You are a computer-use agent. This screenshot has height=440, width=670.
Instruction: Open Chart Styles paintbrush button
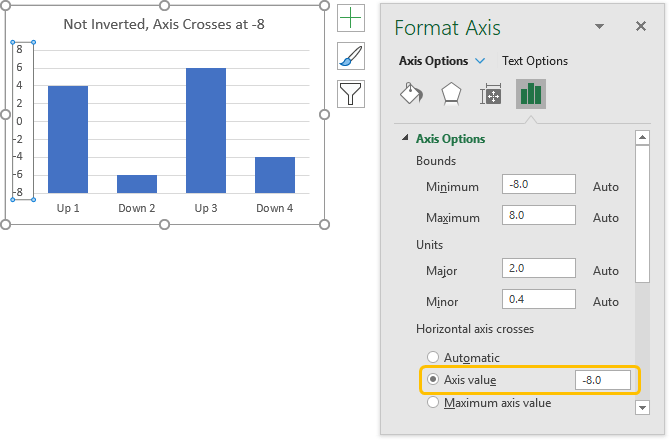click(x=351, y=57)
